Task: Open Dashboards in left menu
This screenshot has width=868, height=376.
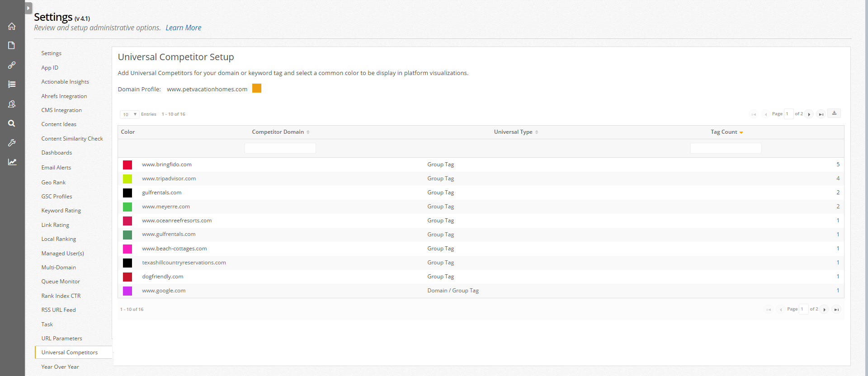Action: tap(57, 153)
